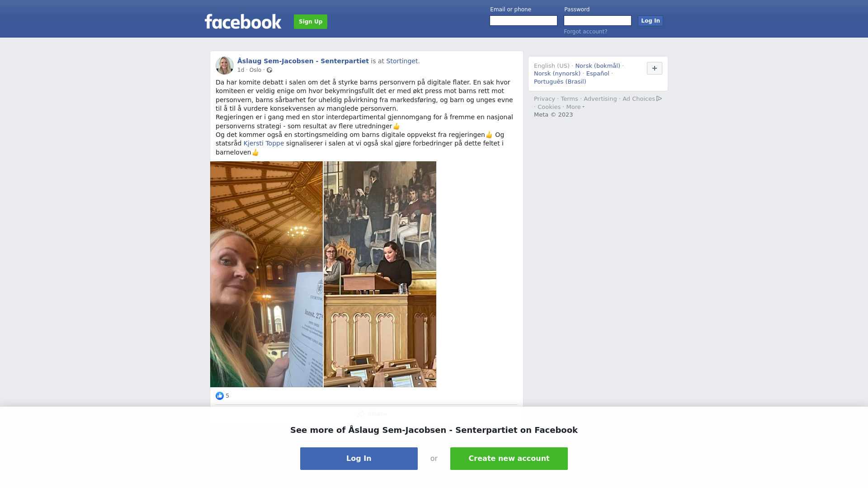The width and height of the screenshot is (868, 488).
Task: Expand the More footer dropdown
Action: 575,107
